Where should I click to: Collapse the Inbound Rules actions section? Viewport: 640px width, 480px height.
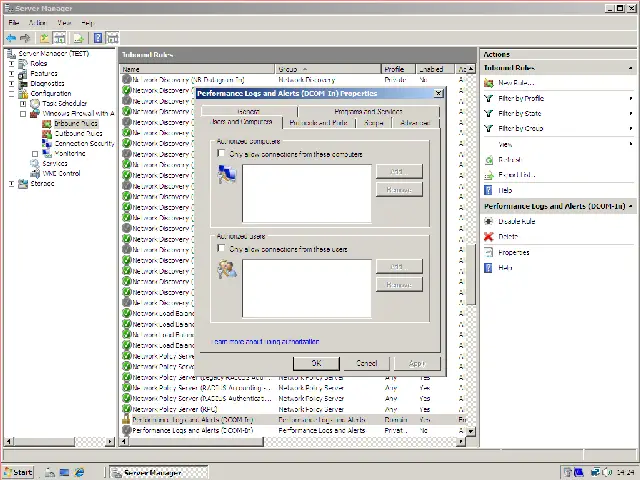coord(631,68)
